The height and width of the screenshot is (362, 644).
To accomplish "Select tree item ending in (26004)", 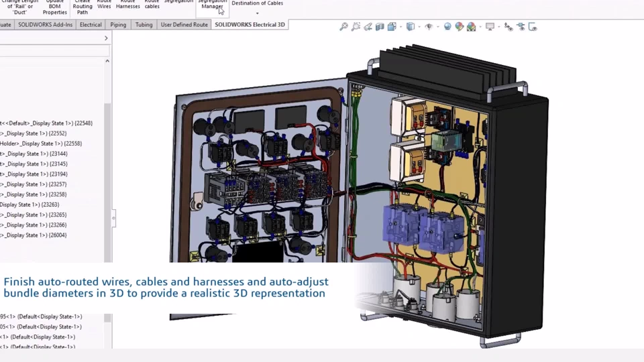I will click(x=34, y=235).
